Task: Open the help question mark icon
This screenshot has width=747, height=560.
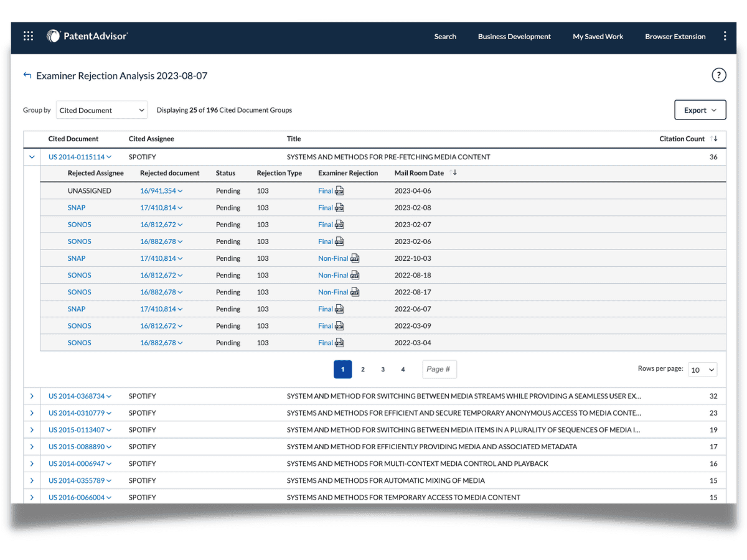Action: tap(719, 75)
